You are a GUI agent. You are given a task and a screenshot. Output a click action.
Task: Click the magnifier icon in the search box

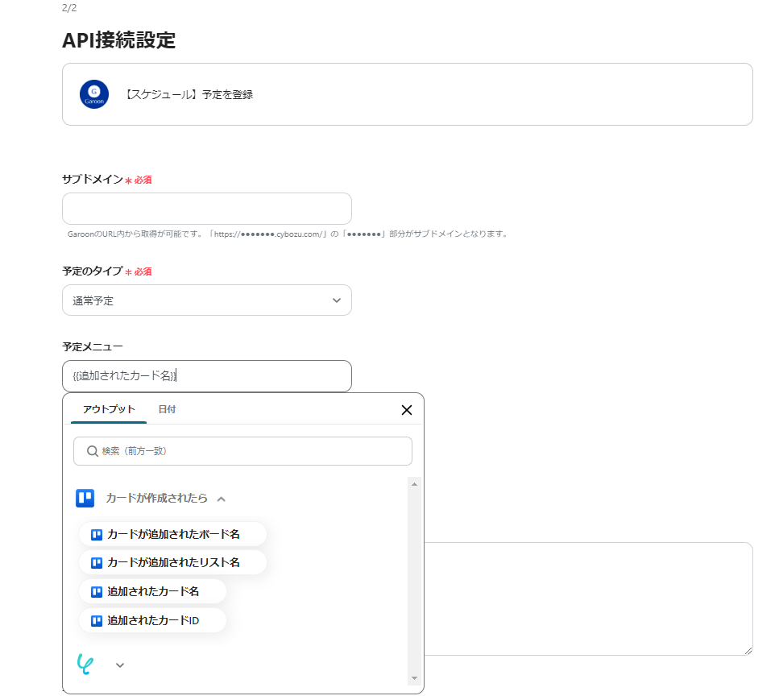pyautogui.click(x=93, y=451)
